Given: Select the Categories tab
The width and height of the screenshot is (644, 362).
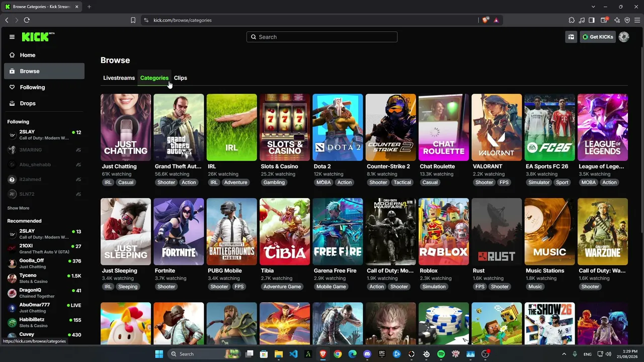Looking at the screenshot, I should (x=154, y=78).
